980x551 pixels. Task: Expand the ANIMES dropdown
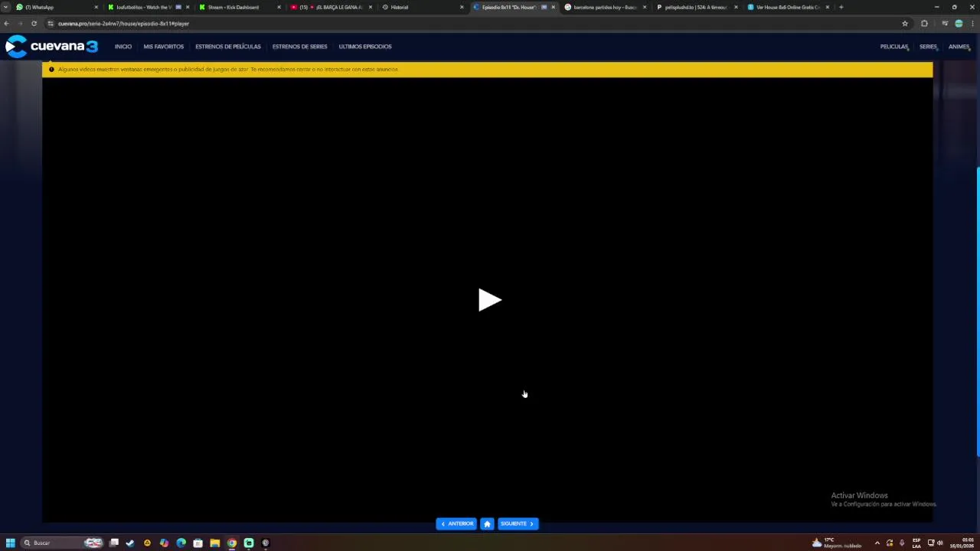point(959,47)
